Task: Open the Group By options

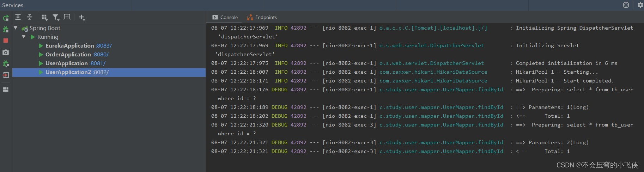Action: pos(44,17)
